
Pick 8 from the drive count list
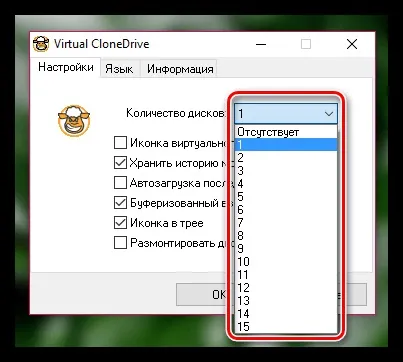(286, 235)
